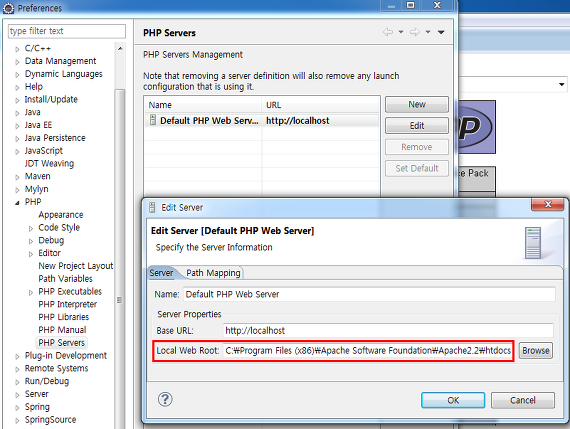
Task: Switch to the Path Mapping tab
Action: click(213, 273)
